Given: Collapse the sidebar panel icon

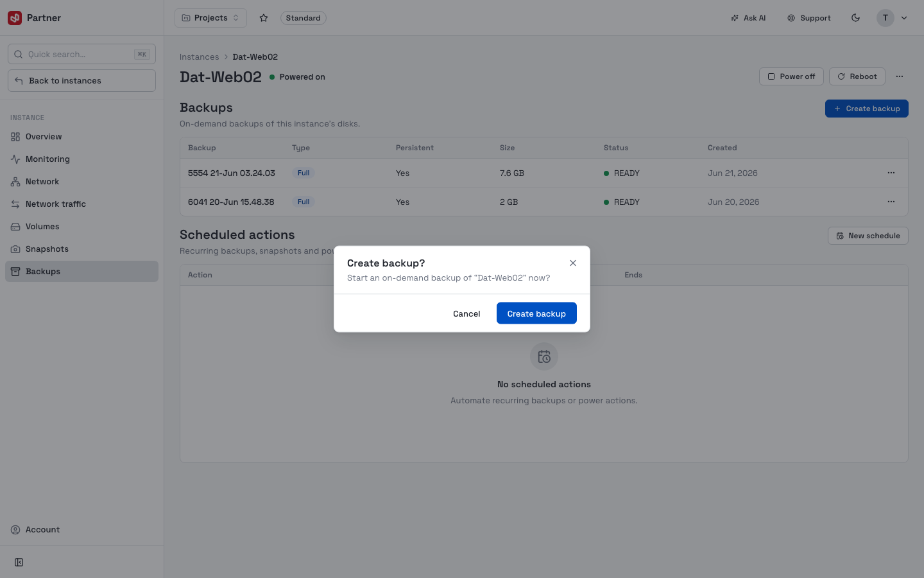Looking at the screenshot, I should click(x=19, y=563).
